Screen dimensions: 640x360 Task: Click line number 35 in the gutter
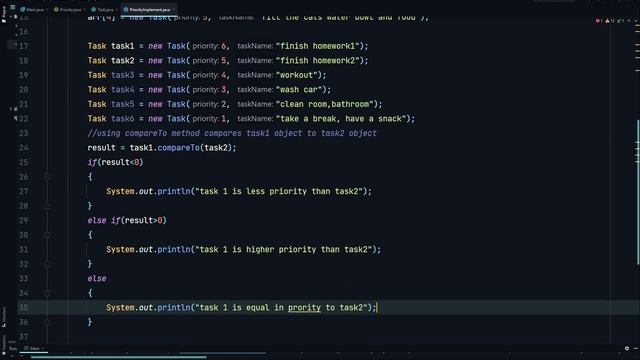24,308
